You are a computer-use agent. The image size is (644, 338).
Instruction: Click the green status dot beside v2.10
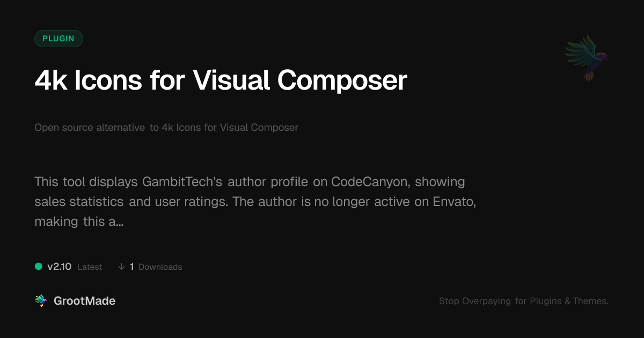39,266
